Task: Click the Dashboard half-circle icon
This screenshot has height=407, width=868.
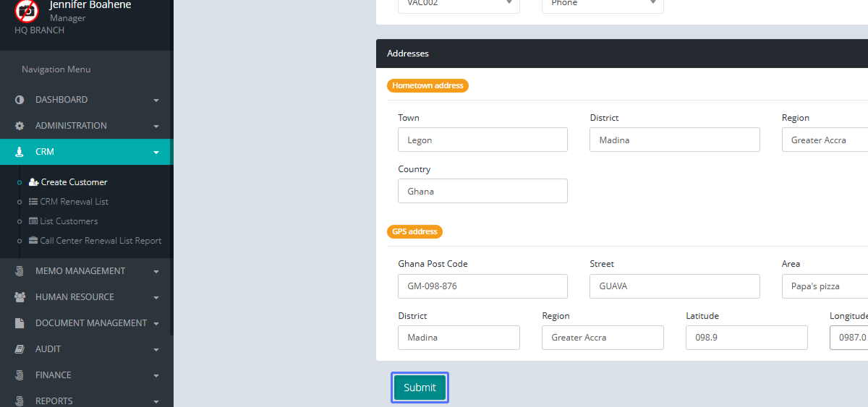Action: click(20, 100)
